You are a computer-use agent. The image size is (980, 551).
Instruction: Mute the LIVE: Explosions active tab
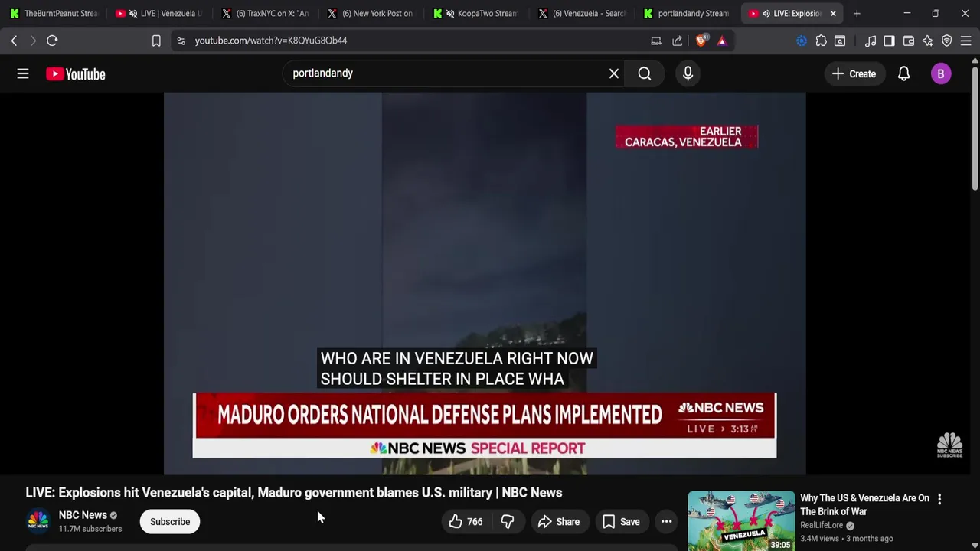(766, 13)
